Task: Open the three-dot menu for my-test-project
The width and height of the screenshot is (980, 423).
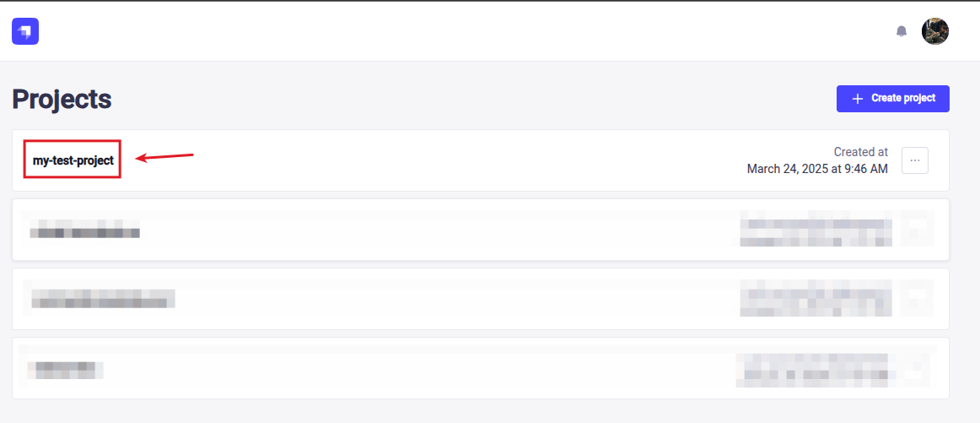Action: [x=915, y=160]
